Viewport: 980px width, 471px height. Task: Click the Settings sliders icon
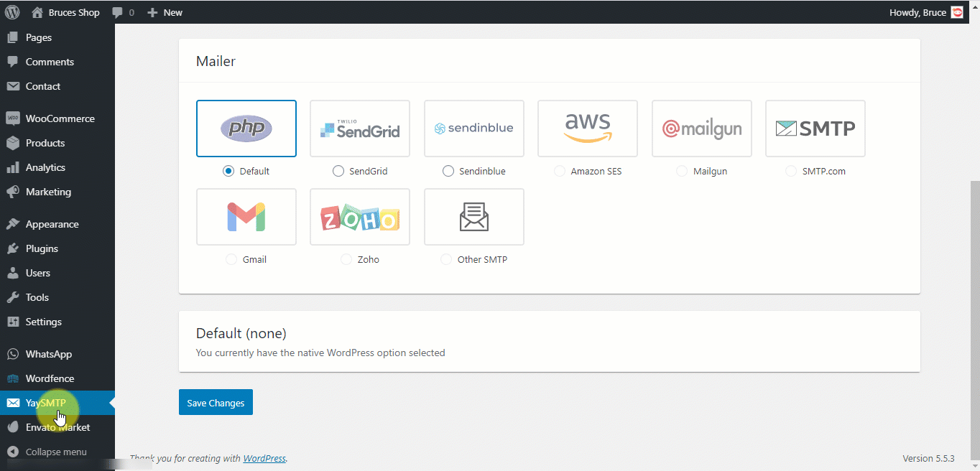12,322
